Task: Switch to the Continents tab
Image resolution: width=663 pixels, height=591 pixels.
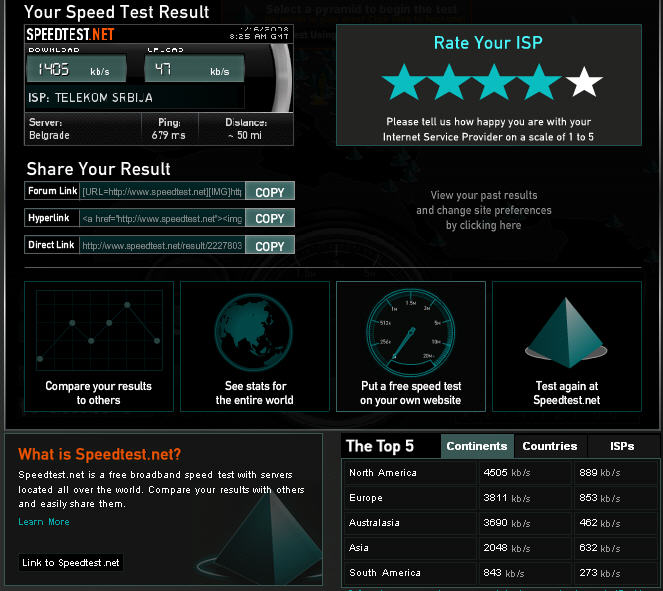Action: (477, 446)
